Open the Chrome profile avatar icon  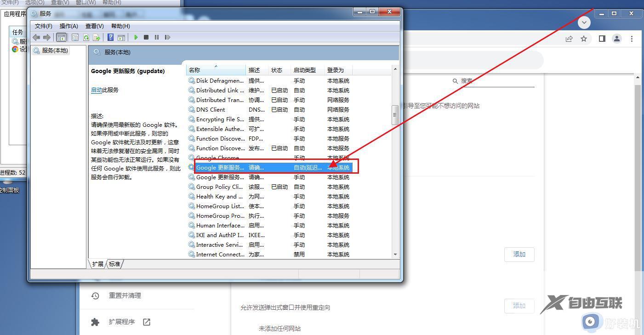617,39
